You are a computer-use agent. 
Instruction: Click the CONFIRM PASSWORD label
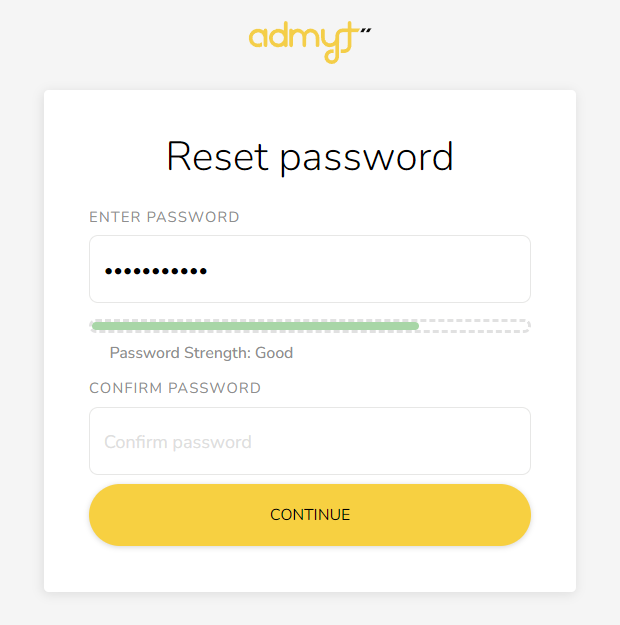[175, 388]
